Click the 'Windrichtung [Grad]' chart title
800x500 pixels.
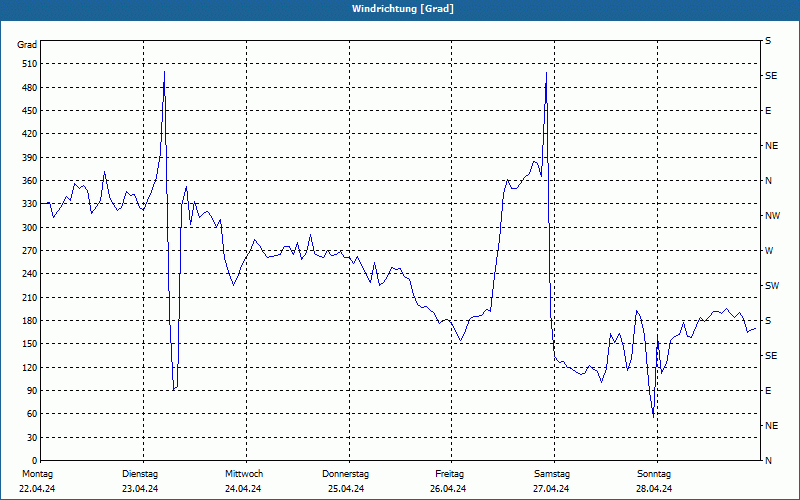coord(403,9)
